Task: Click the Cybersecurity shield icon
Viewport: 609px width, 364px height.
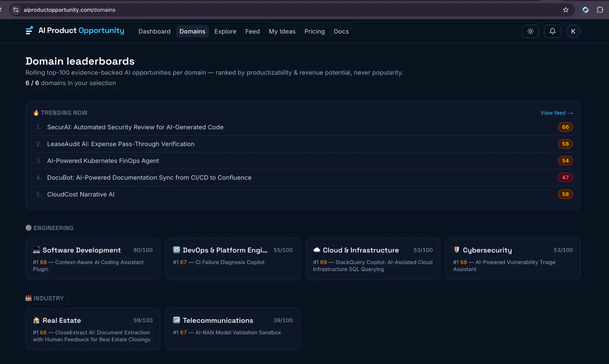Action: pyautogui.click(x=457, y=250)
